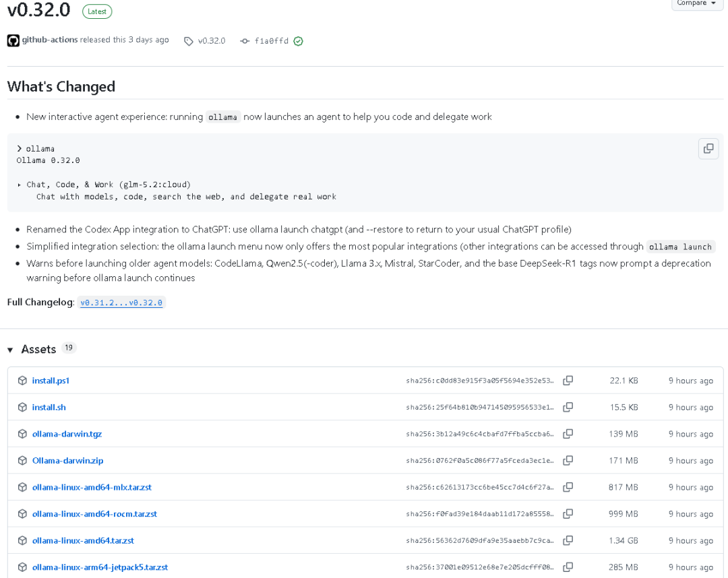Screen dimensions: 728x578
Task: Download Ollama-darwin.zip
Action: coord(67,461)
